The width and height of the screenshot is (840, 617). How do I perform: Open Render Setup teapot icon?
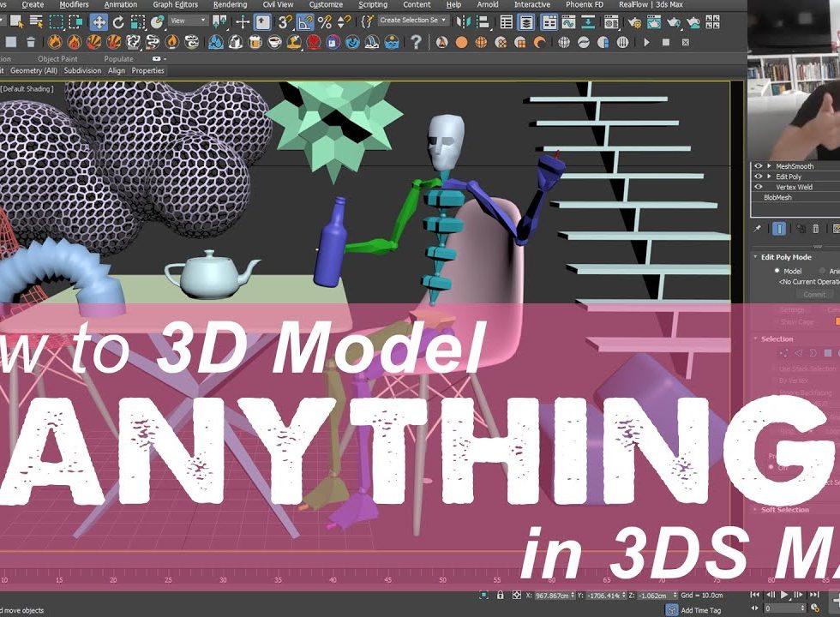click(x=634, y=22)
